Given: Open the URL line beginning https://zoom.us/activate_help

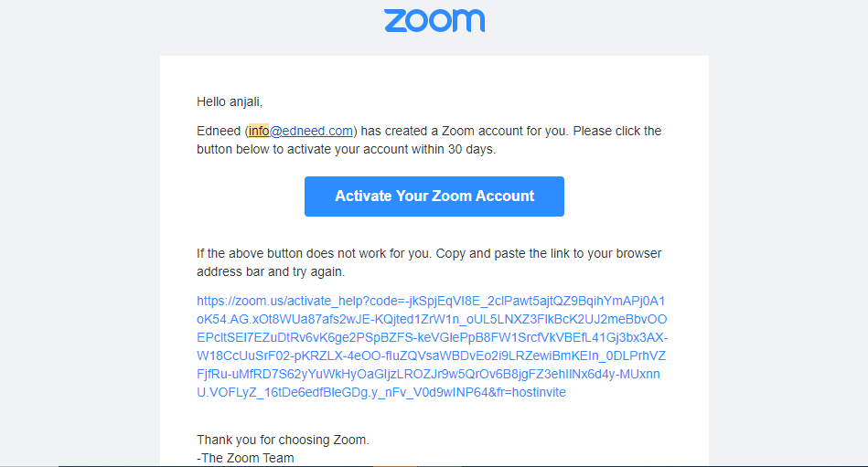Looking at the screenshot, I should click(x=431, y=301).
